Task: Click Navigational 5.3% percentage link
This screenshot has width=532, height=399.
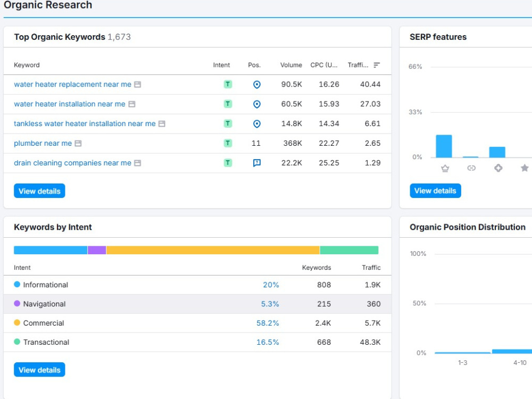Action: pos(270,304)
